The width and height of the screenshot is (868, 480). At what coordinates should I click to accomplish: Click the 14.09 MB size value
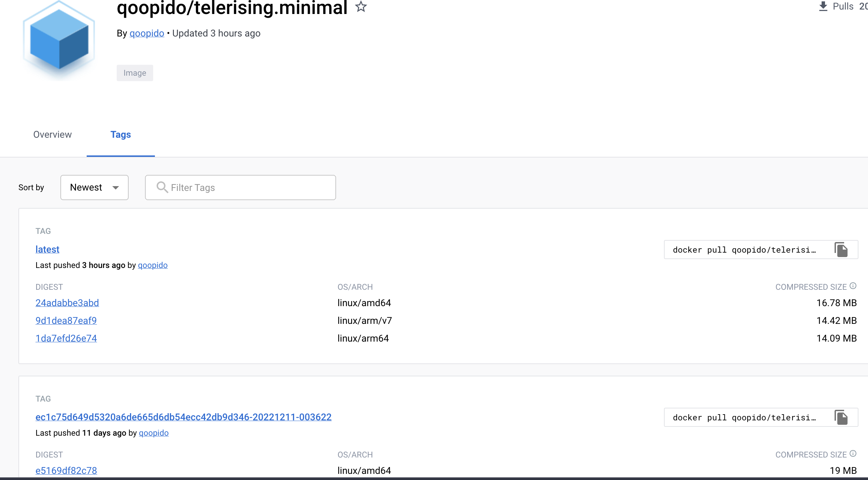pyautogui.click(x=837, y=338)
